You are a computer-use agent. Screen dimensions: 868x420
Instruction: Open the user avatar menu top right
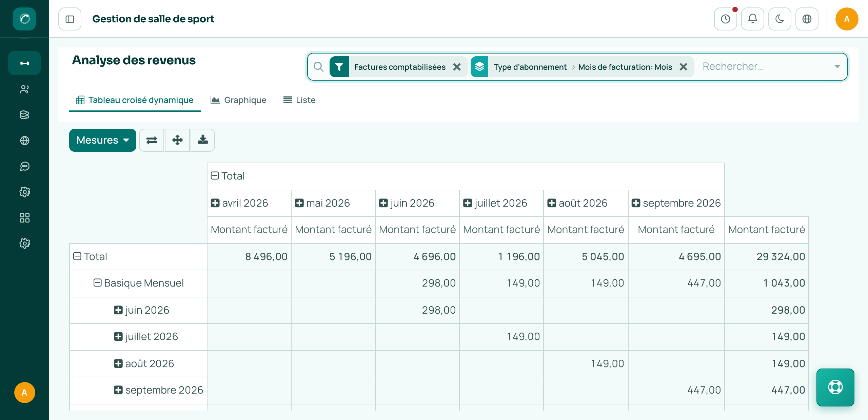coord(847,19)
